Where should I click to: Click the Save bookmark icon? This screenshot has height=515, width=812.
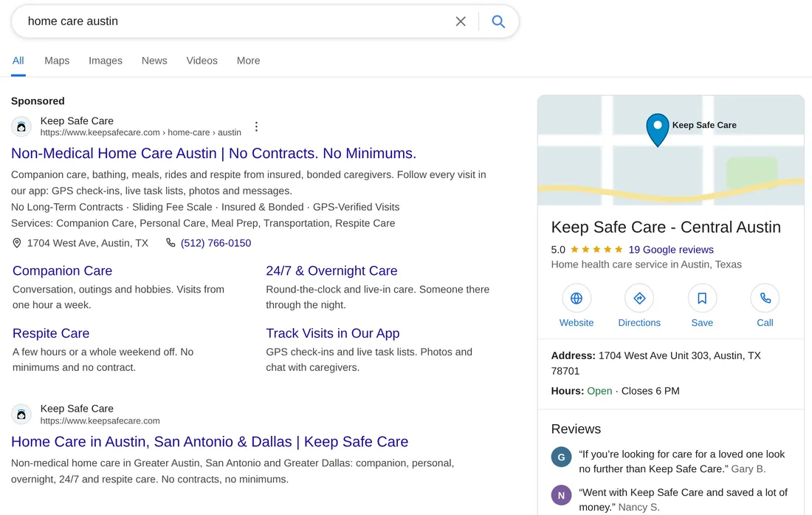(702, 299)
